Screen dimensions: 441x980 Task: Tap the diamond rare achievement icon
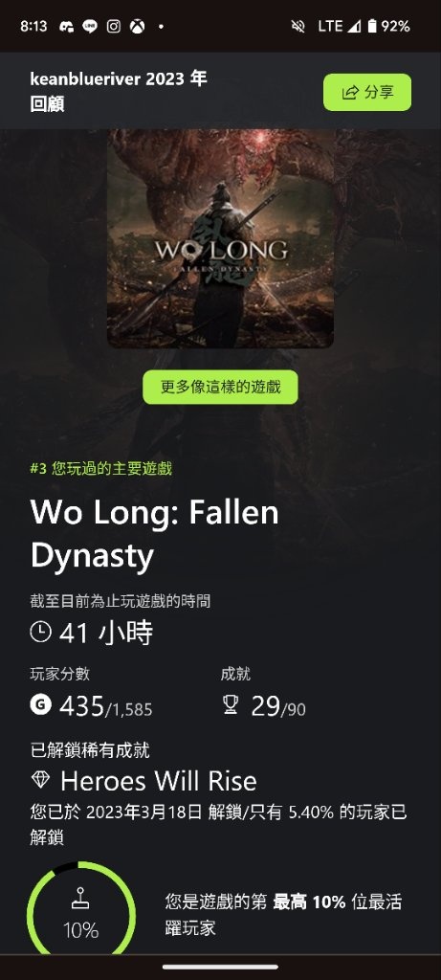coord(40,780)
